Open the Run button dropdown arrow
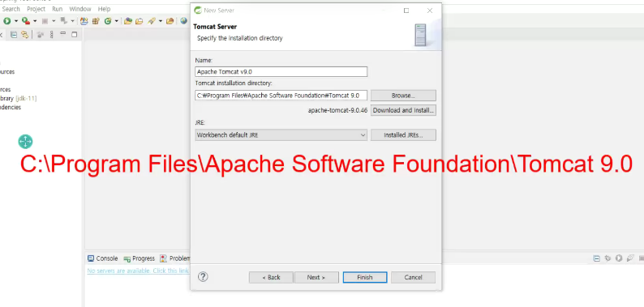The width and height of the screenshot is (644, 307). click(16, 21)
